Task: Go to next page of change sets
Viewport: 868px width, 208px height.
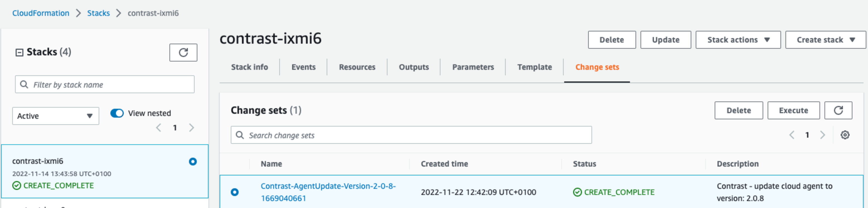Action: 823,135
